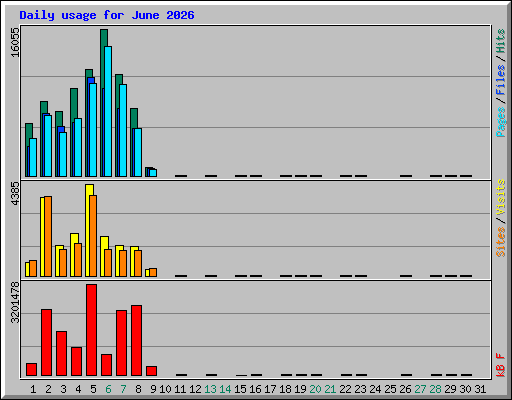Click day label 2 on the x-axis
The image size is (512, 400).
coord(48,389)
